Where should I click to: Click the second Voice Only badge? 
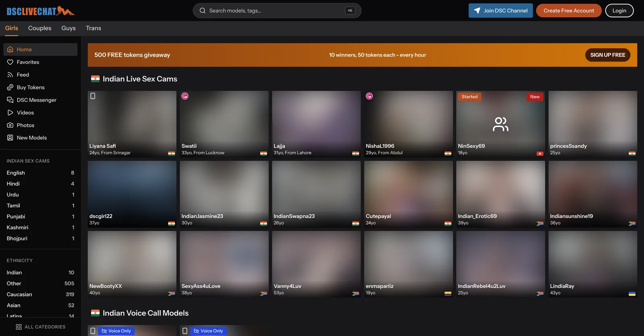pyautogui.click(x=208, y=331)
